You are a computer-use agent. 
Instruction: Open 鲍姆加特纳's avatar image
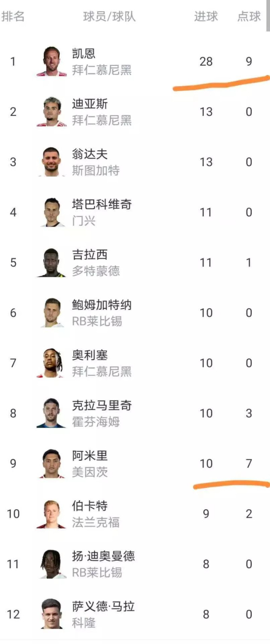(x=51, y=313)
